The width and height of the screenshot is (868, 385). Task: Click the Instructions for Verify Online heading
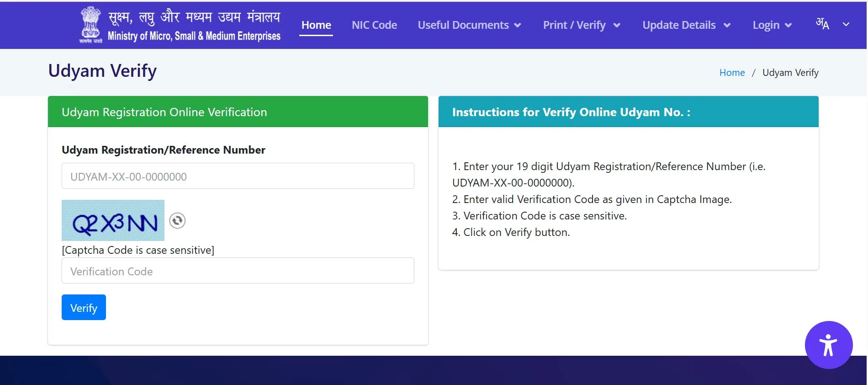(571, 112)
